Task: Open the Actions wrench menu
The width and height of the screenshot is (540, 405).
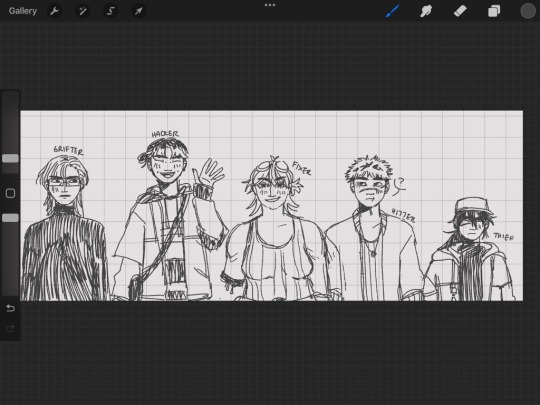Action: pyautogui.click(x=54, y=11)
